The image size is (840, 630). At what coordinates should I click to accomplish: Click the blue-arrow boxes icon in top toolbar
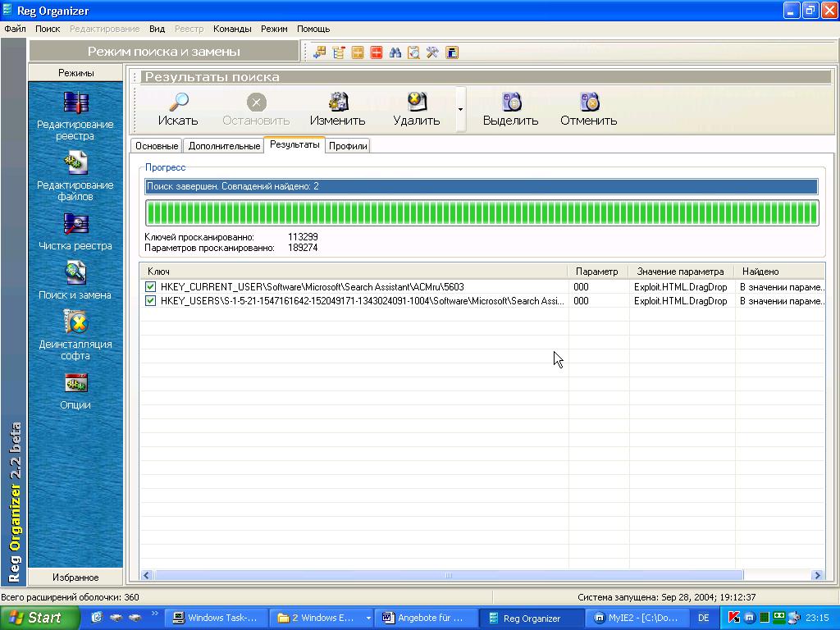(x=320, y=52)
